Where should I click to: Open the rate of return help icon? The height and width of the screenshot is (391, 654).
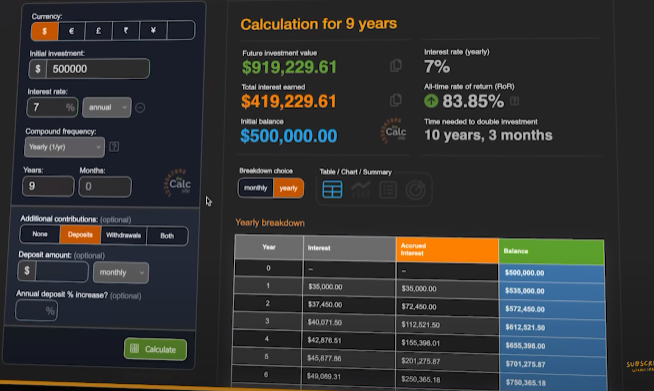point(515,101)
